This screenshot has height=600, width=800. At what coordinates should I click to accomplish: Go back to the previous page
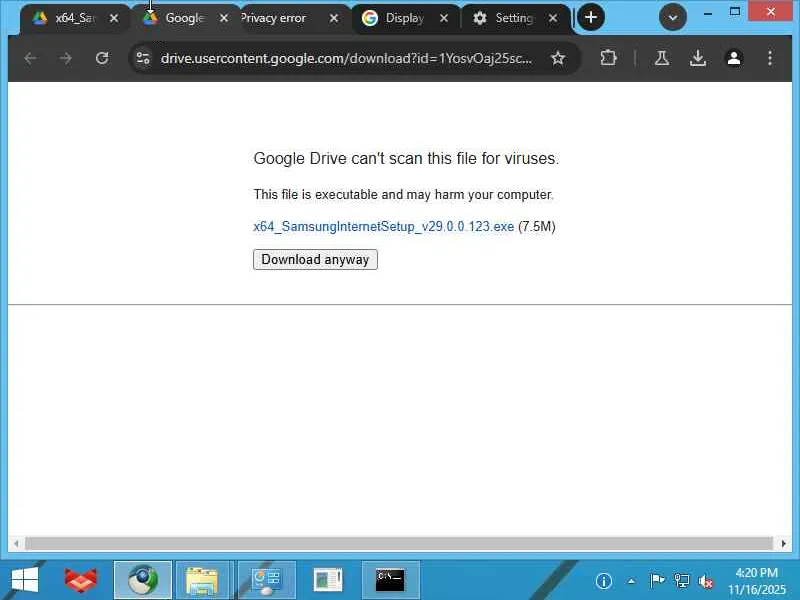31,58
